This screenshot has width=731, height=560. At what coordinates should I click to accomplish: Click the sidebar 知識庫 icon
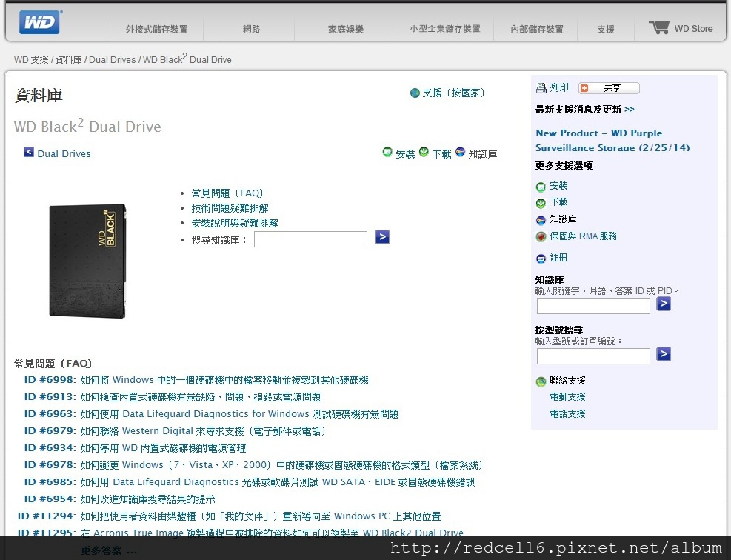(x=541, y=220)
